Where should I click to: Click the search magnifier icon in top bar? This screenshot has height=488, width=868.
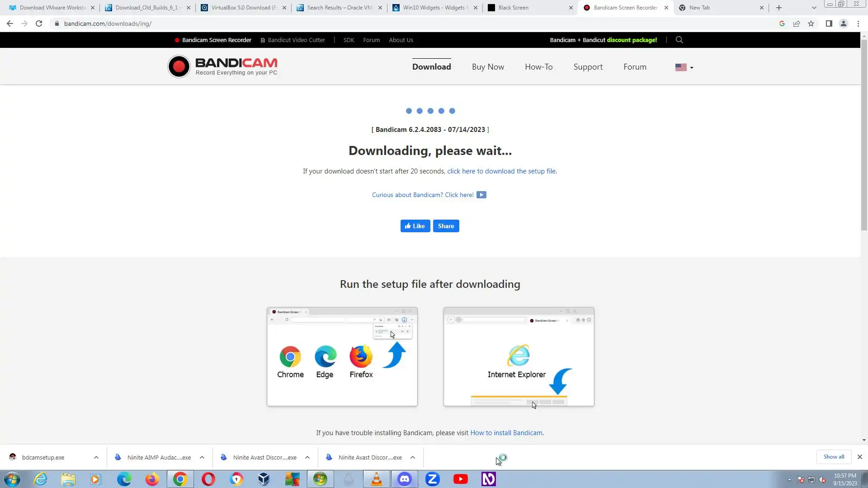[x=679, y=40]
